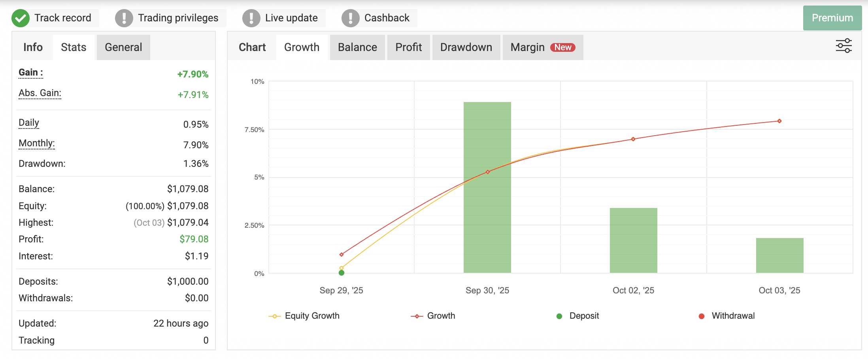Click the green Deposit marker on chart
The height and width of the screenshot is (359, 868).
342,273
